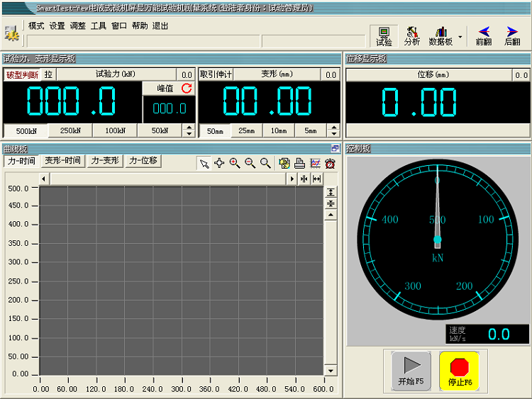This screenshot has width=532, height=399.
Task: Open the 工具 menu
Action: [98, 26]
